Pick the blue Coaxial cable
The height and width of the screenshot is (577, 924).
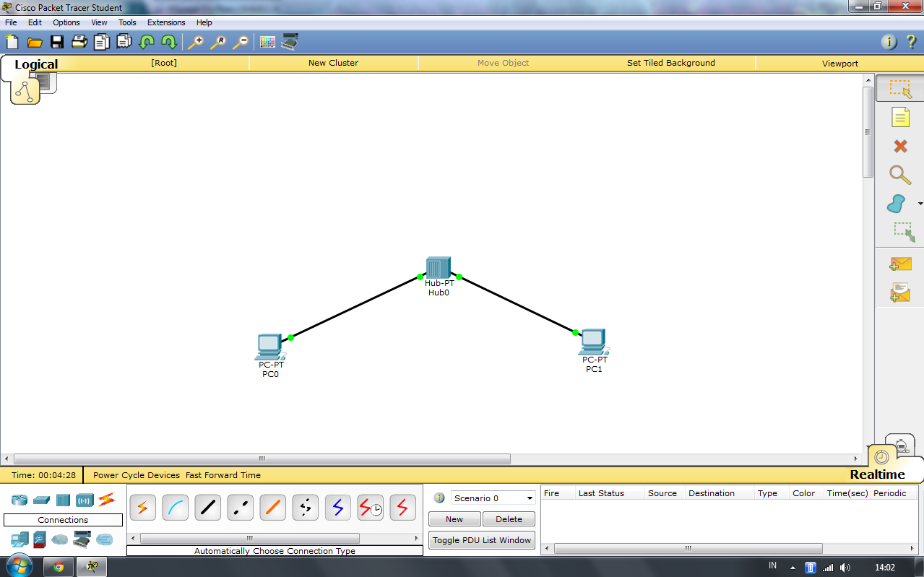337,508
